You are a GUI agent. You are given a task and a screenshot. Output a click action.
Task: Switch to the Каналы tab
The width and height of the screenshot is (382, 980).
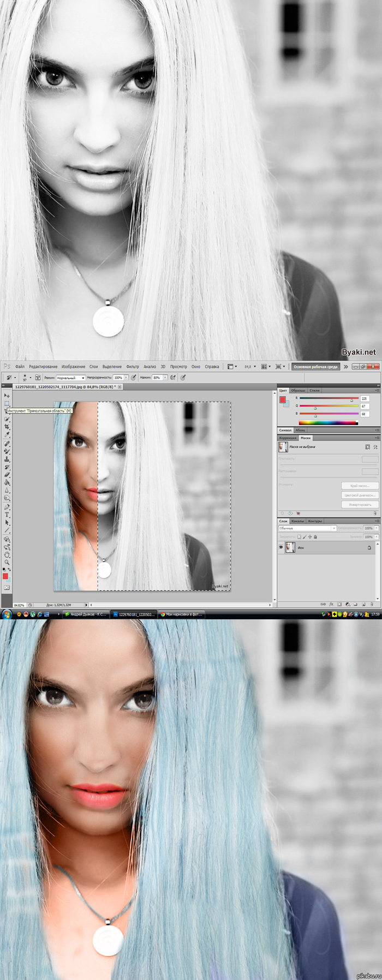pyautogui.click(x=297, y=521)
